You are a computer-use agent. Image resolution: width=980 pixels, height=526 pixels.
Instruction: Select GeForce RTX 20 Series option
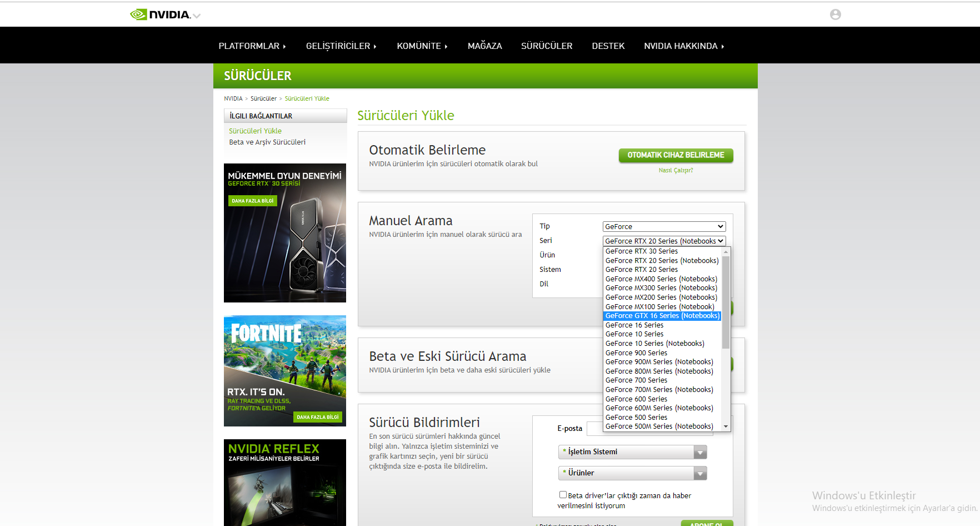(662, 270)
